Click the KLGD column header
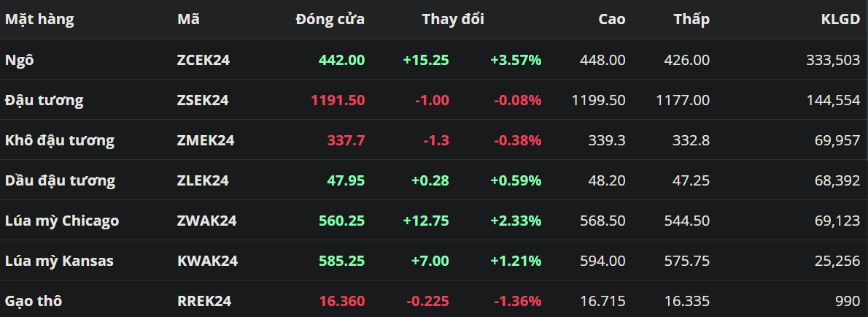The width and height of the screenshot is (868, 317). pyautogui.click(x=840, y=20)
